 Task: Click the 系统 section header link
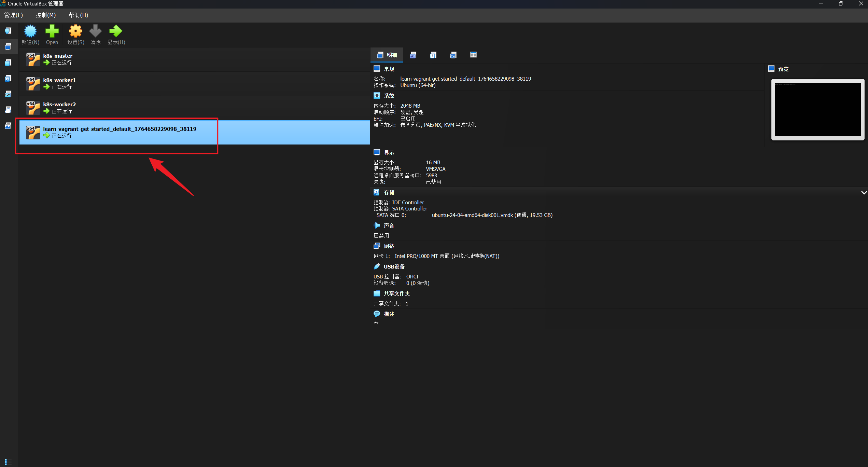click(x=389, y=96)
